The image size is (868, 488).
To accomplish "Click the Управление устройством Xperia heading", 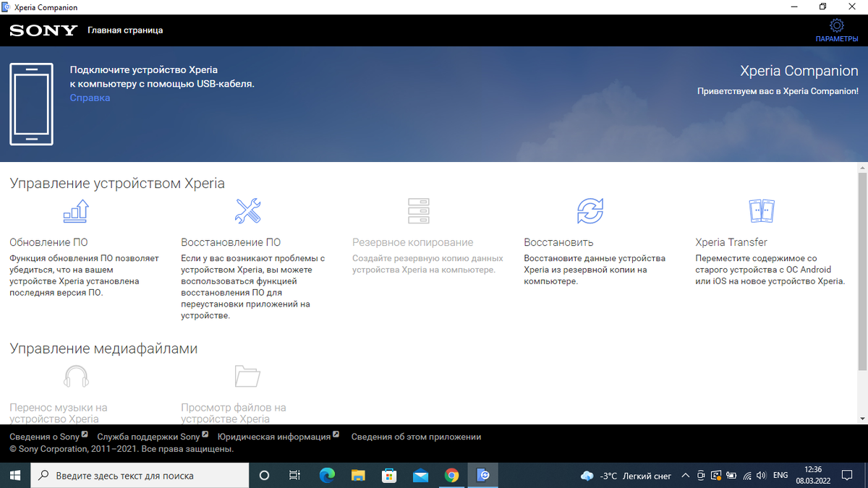I will pyautogui.click(x=117, y=184).
